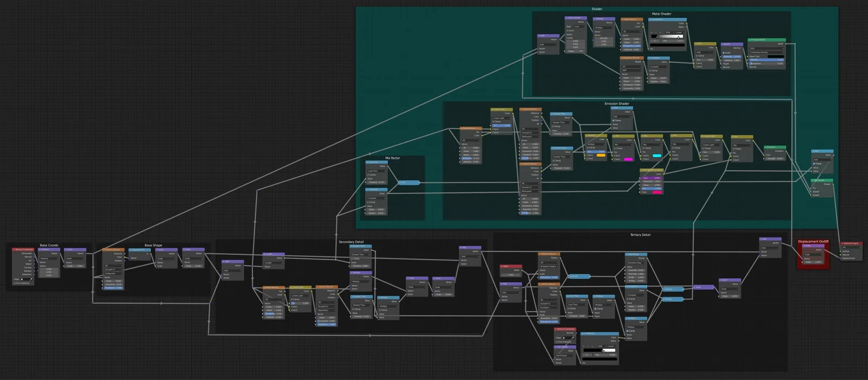
Task: Collapse the Mix Shader node via its triangle
Action: pos(813,181)
